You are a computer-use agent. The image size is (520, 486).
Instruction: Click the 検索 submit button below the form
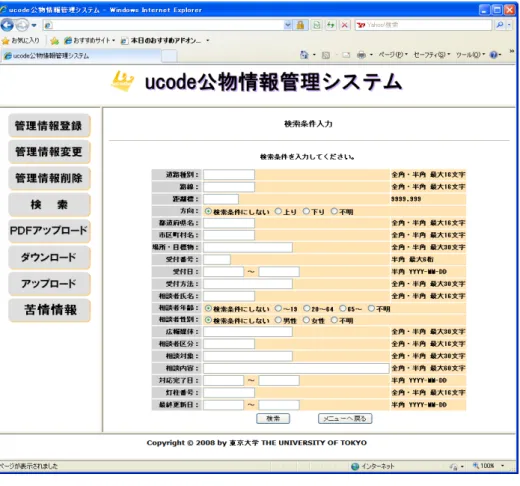tap(273, 418)
